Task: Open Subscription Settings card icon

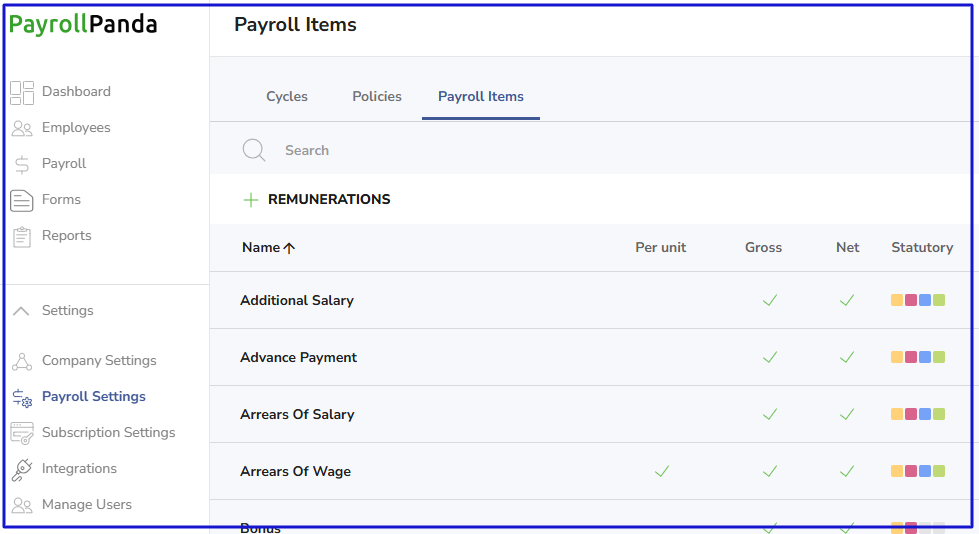Action: click(22, 433)
